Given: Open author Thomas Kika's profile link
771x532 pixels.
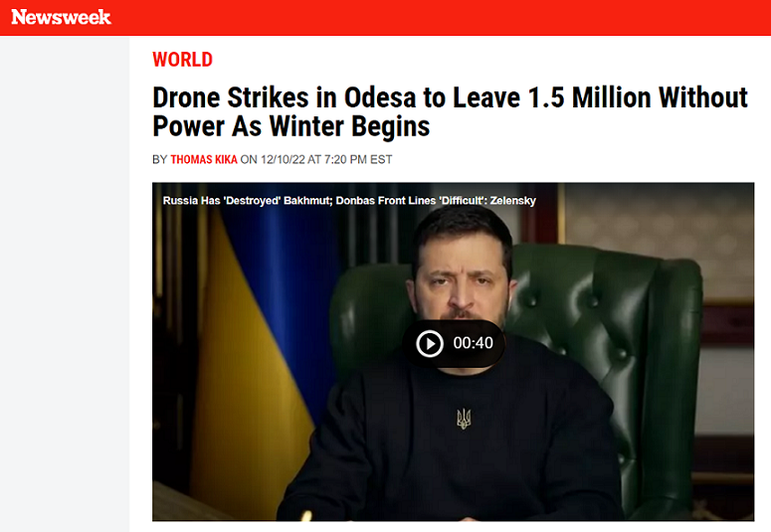Looking at the screenshot, I should pyautogui.click(x=204, y=160).
